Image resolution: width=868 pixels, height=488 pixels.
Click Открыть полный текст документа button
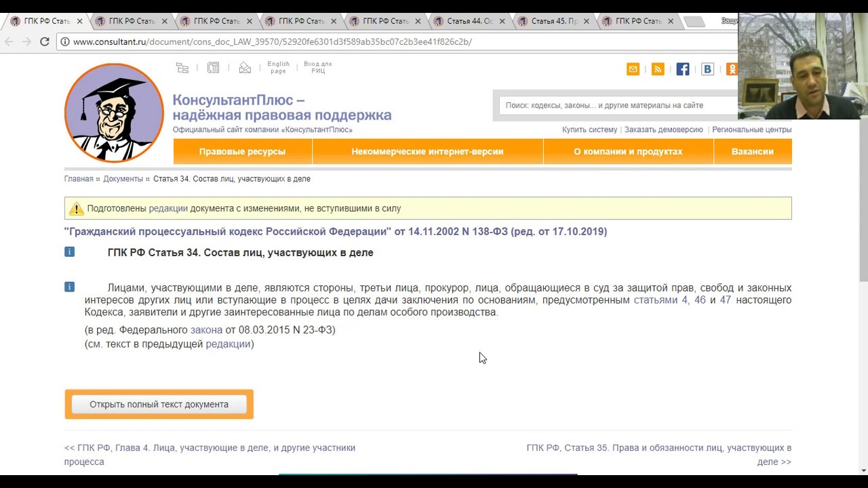click(159, 404)
